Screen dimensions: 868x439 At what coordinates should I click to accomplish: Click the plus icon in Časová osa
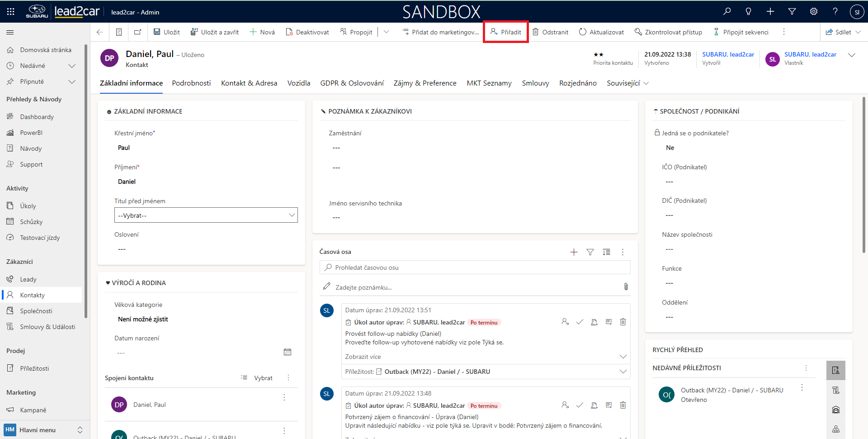(574, 252)
